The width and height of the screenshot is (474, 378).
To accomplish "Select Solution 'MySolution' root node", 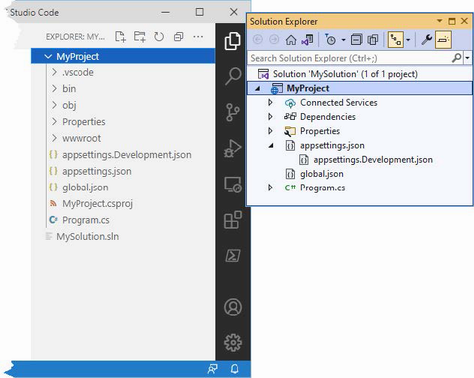I will click(345, 74).
